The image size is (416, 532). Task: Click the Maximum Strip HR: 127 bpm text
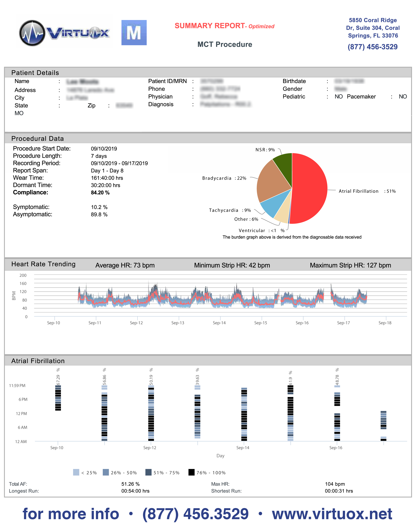pyautogui.click(x=350, y=265)
